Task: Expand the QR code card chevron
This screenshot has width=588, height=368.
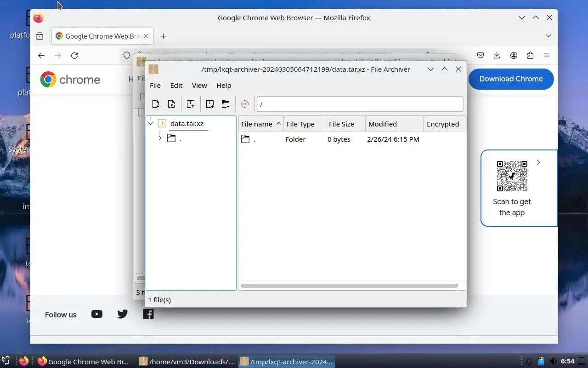Action: click(x=538, y=162)
